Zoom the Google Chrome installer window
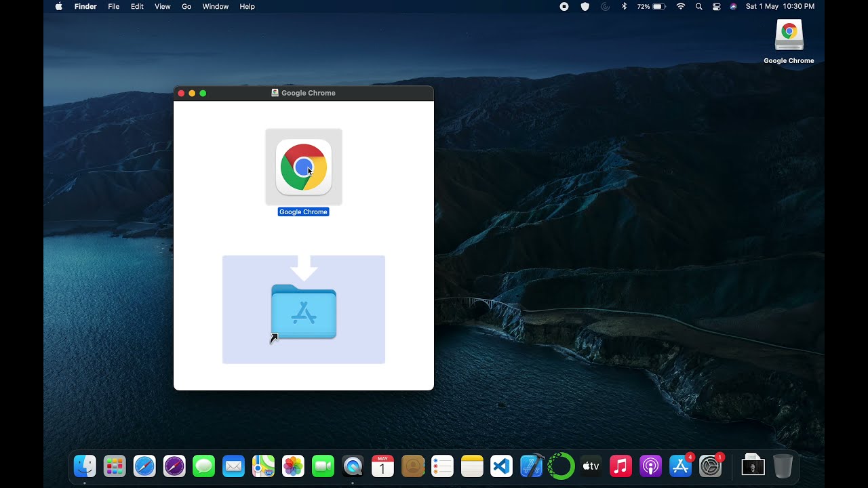The width and height of the screenshot is (868, 488). tap(203, 93)
